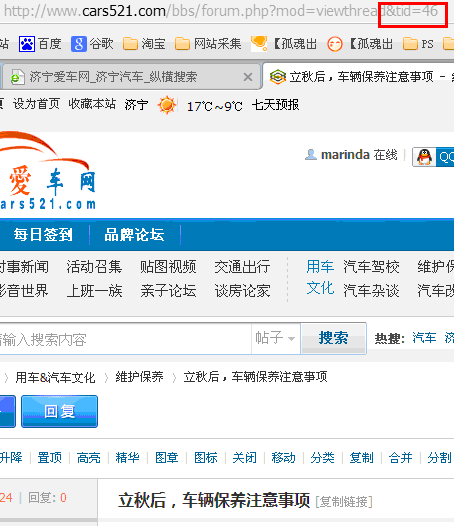The height and width of the screenshot is (526, 454).
Task: Open the 交通出行 forum section
Action: coord(243,267)
